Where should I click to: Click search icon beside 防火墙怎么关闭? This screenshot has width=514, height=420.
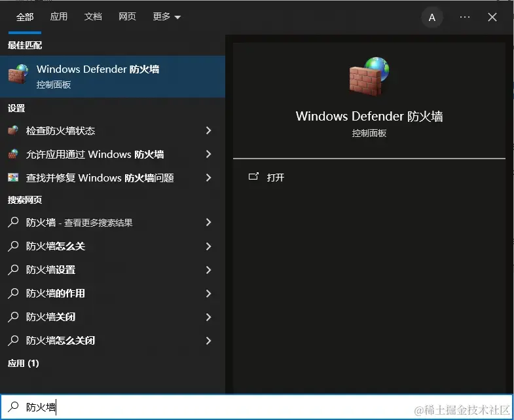point(13,340)
